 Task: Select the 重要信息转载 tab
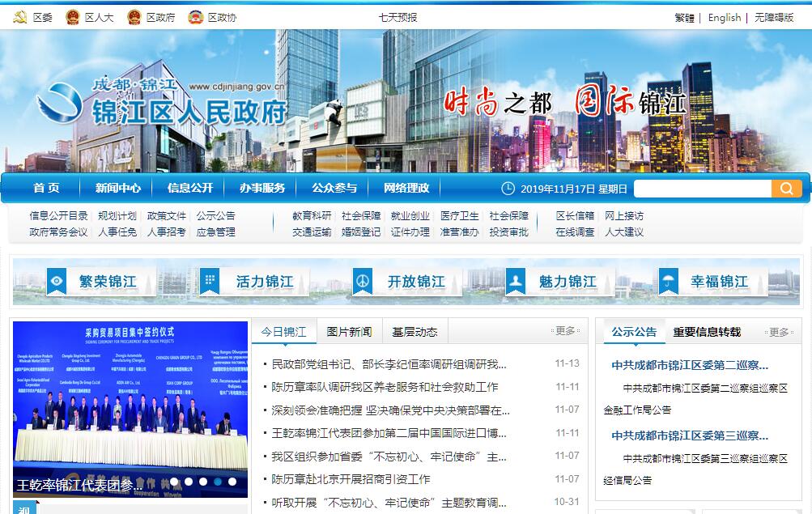(706, 332)
